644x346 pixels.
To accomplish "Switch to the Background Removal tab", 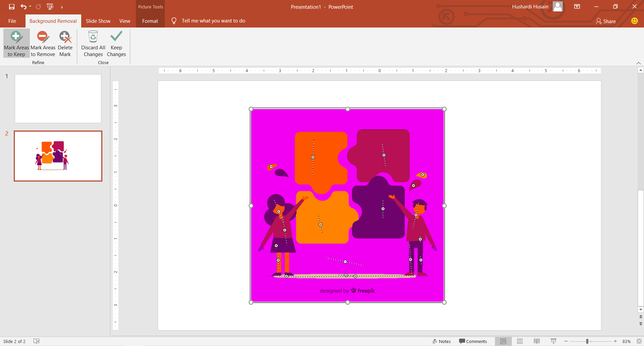I will point(53,21).
